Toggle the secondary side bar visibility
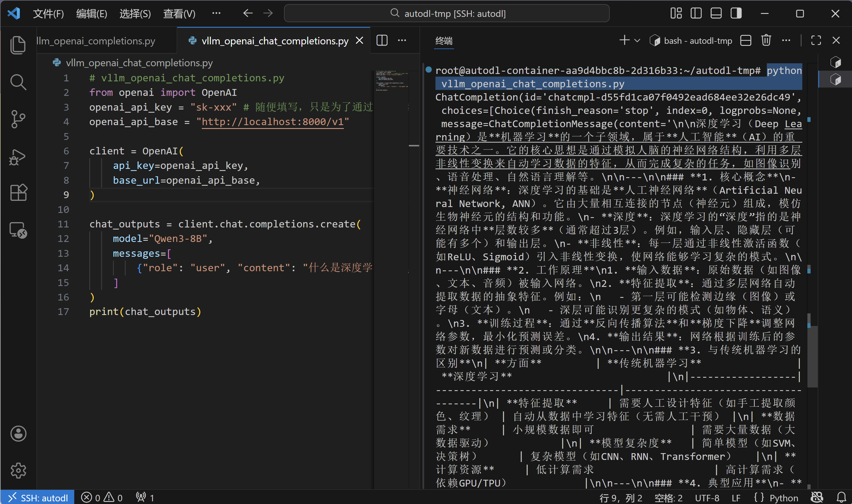This screenshot has height=504, width=852. pos(736,14)
